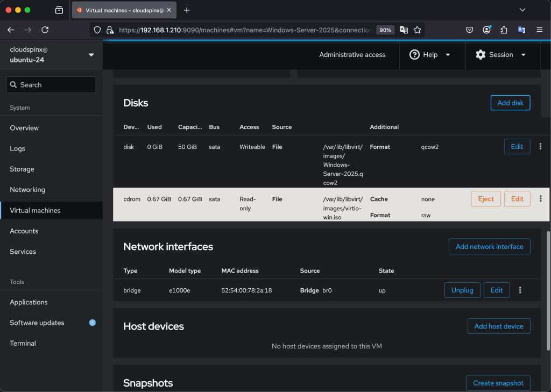
Task: Unplug the bridge network interface
Action: (x=462, y=290)
